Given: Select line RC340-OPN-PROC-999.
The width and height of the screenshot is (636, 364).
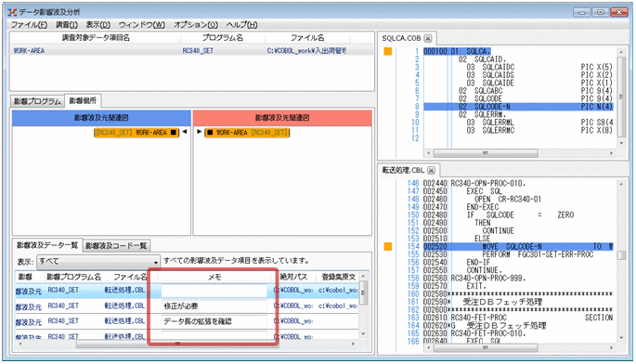Looking at the screenshot, I should (518, 278).
